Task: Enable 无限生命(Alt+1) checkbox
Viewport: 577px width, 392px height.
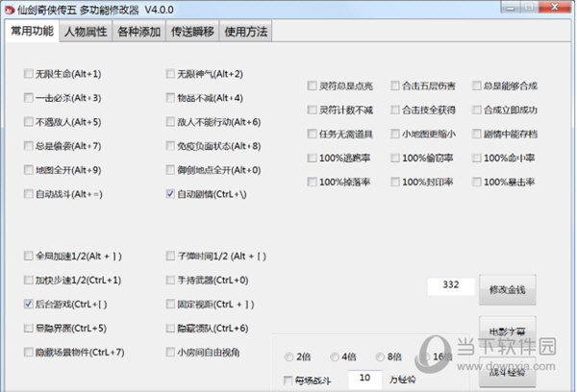Action: pos(28,74)
